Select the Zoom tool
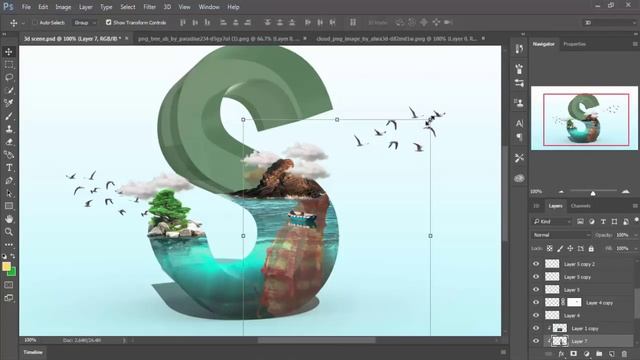The height and width of the screenshot is (360, 640). [x=9, y=232]
